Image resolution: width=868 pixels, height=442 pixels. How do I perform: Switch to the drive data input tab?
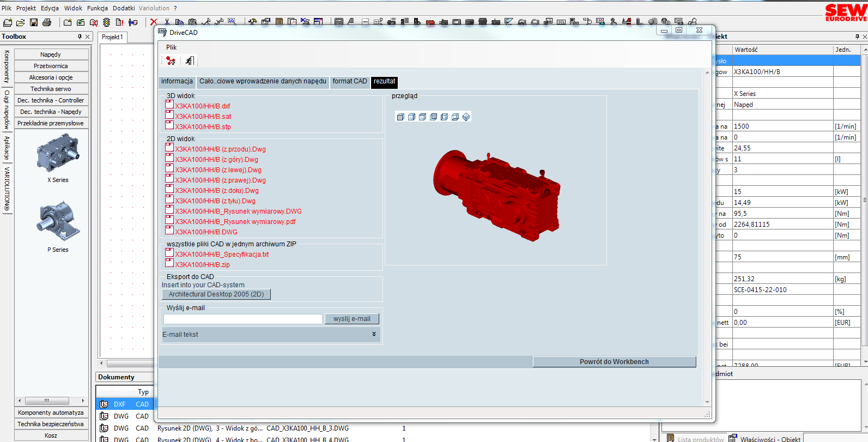tap(263, 82)
